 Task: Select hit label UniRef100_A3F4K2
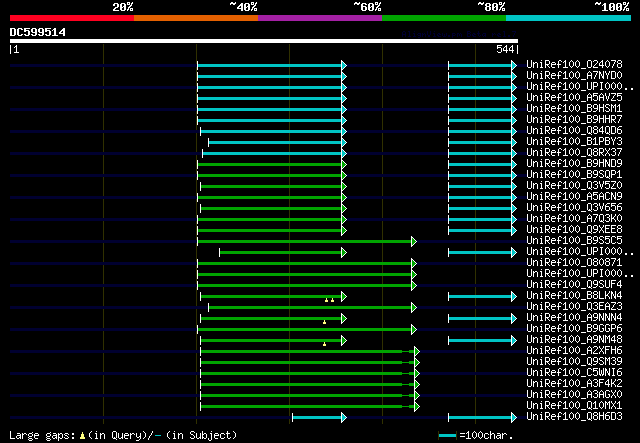(x=574, y=383)
